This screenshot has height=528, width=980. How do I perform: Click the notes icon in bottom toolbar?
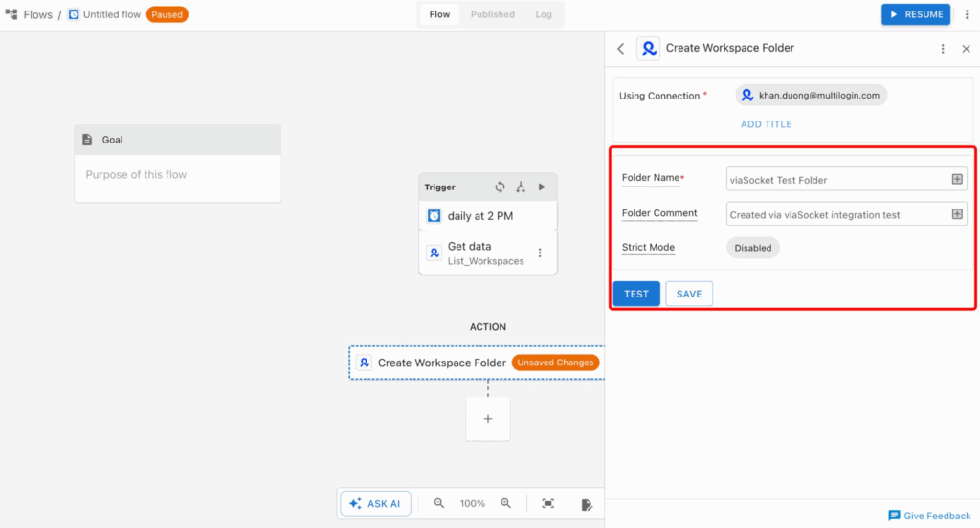587,504
